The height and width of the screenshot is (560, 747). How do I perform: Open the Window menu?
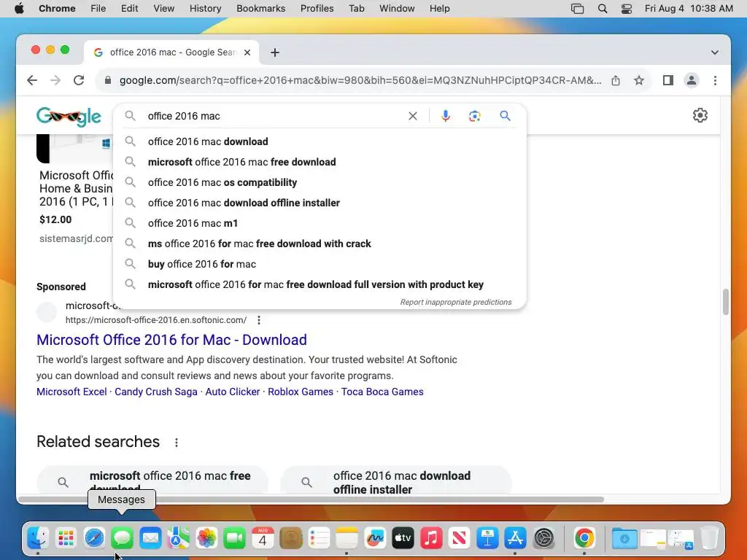[x=397, y=9]
